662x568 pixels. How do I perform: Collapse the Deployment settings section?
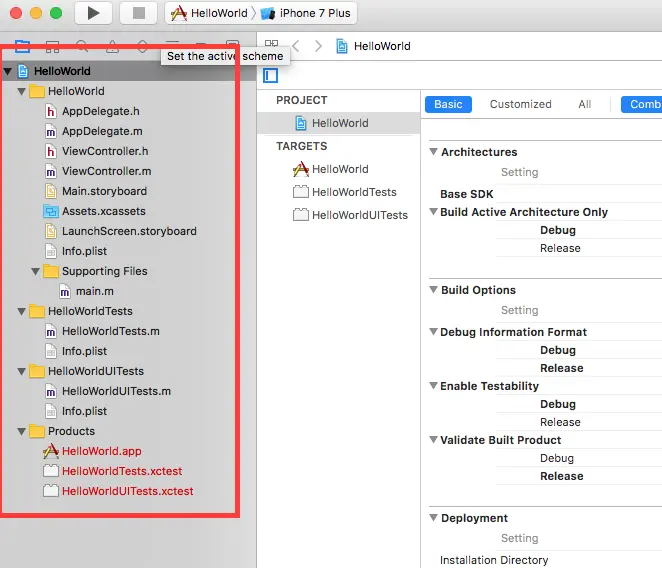click(x=433, y=518)
